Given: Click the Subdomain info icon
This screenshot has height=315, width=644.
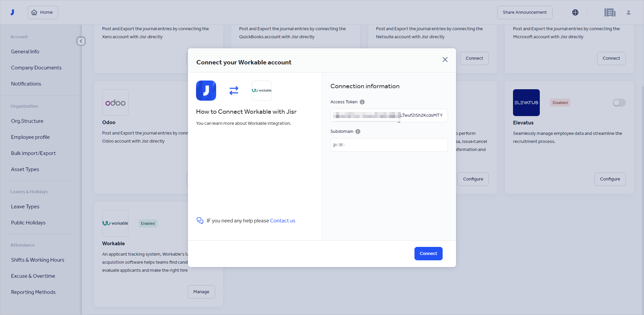Looking at the screenshot, I should 358,132.
